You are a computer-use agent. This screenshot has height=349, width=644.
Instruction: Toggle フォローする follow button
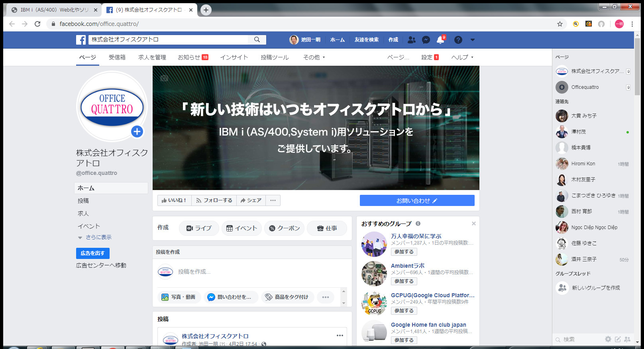[x=214, y=200]
